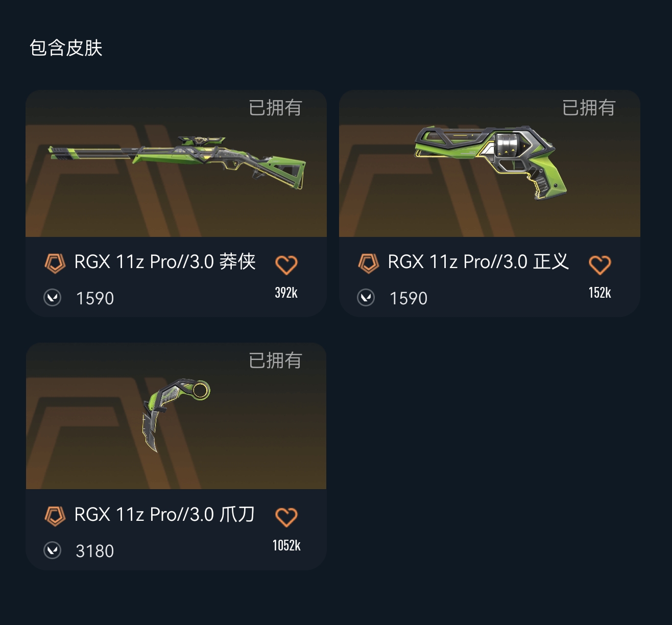Favorite the RGX 11z Pro//3.0 爪刀 skin
This screenshot has height=625, width=672.
pos(286,517)
